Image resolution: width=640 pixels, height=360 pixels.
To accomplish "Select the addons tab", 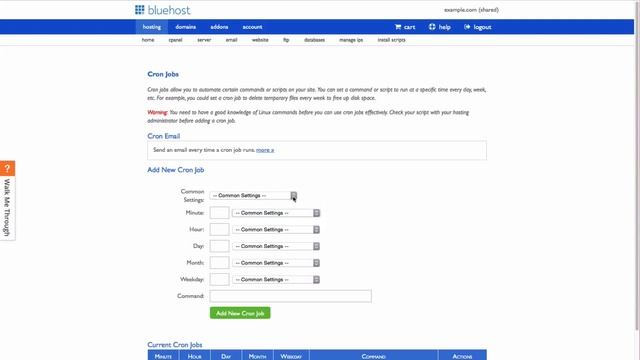I will [x=219, y=27].
